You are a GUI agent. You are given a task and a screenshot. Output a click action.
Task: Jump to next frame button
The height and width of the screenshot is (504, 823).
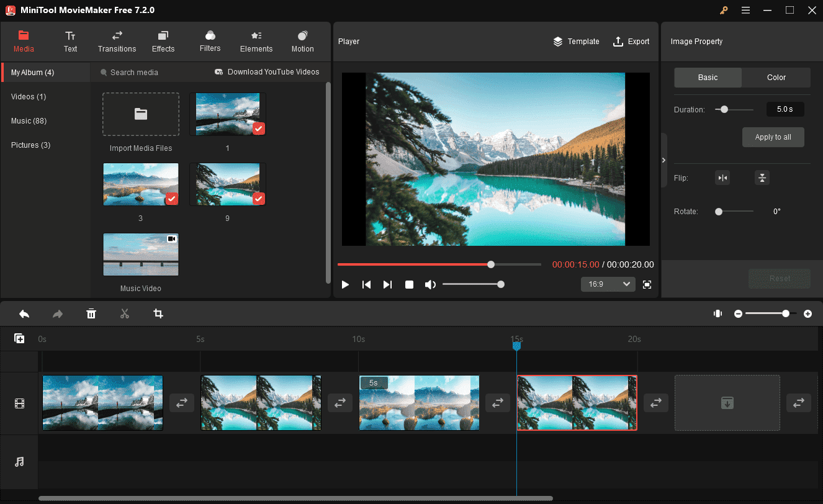pos(387,284)
